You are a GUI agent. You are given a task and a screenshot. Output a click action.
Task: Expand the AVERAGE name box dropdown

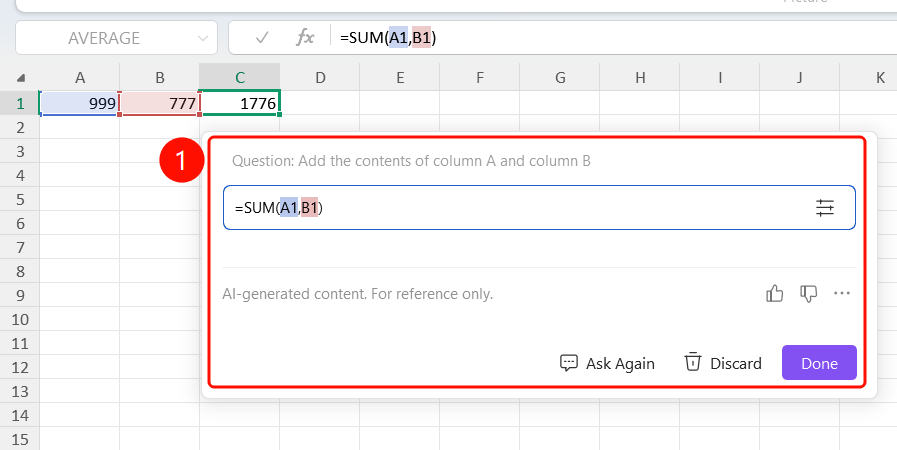coord(203,38)
